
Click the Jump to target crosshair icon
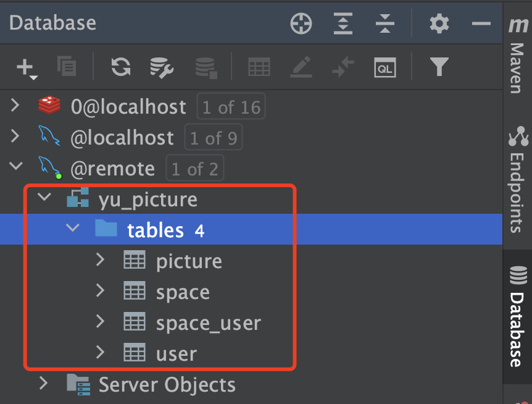(301, 24)
